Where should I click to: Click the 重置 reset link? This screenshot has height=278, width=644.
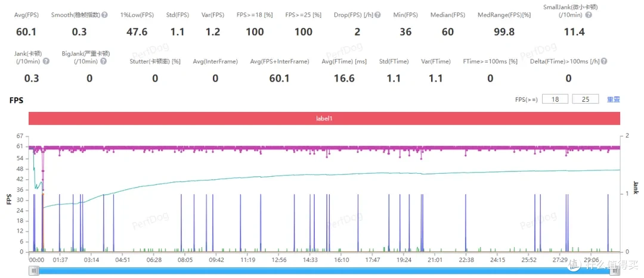[614, 99]
